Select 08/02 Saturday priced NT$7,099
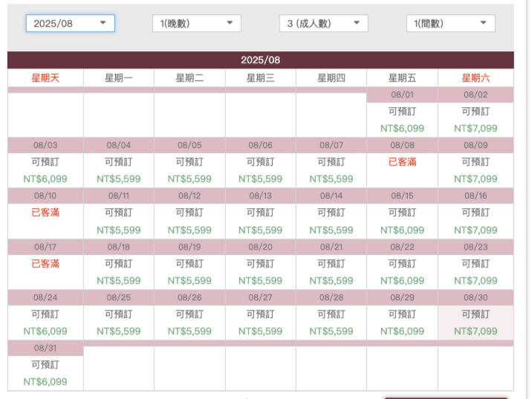 pos(476,120)
